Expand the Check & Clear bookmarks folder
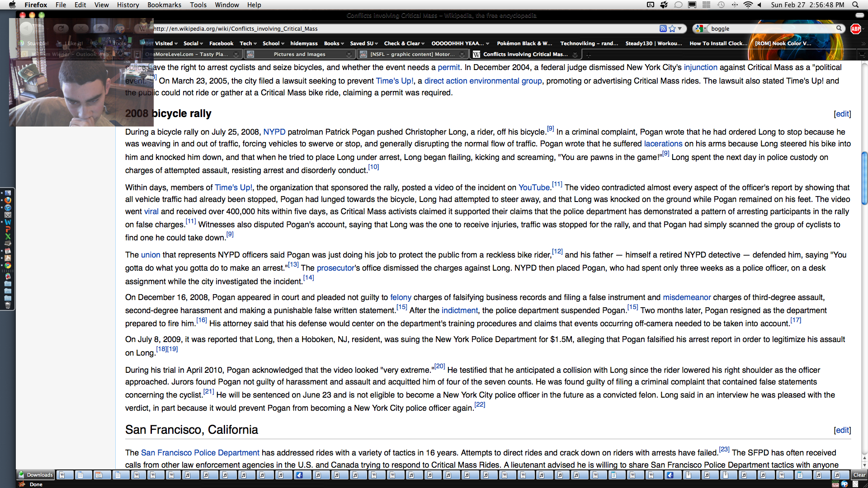868x488 pixels. pos(404,43)
